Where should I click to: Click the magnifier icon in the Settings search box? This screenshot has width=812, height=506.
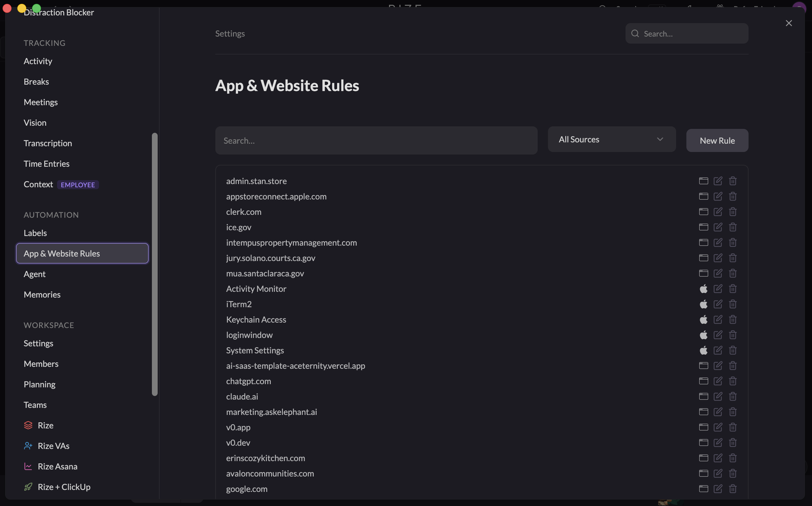click(635, 33)
